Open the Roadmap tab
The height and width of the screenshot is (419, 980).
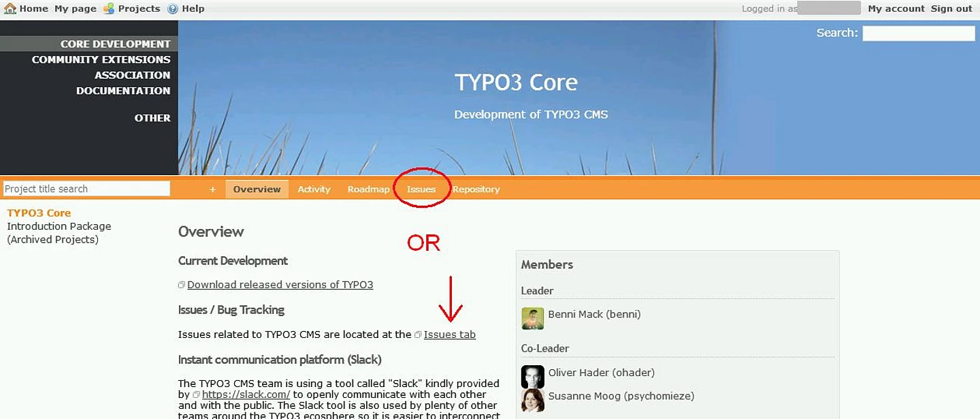coord(368,189)
